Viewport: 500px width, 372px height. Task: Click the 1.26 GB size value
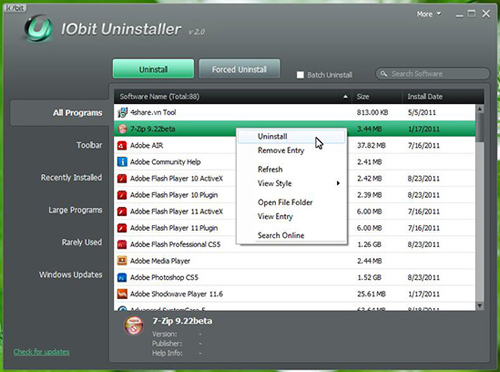click(369, 245)
